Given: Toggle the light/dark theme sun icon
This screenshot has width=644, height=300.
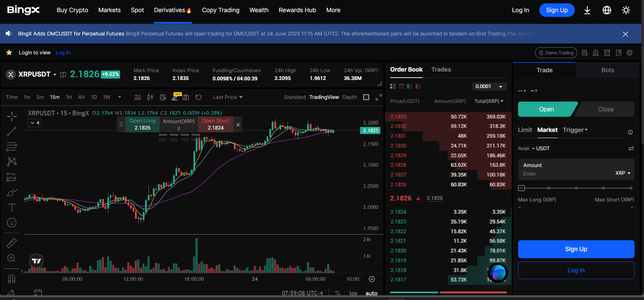Looking at the screenshot, I should [626, 10].
